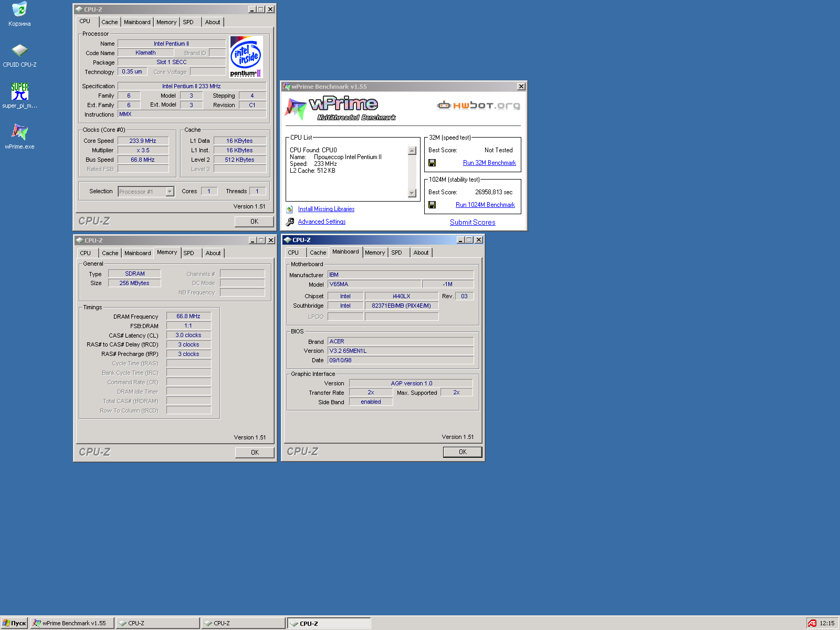Open the Recycle Bin (Корзина) desktop icon

pos(19,14)
